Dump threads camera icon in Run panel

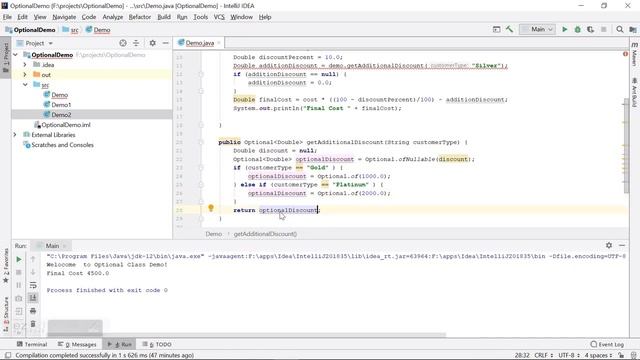coord(19,298)
